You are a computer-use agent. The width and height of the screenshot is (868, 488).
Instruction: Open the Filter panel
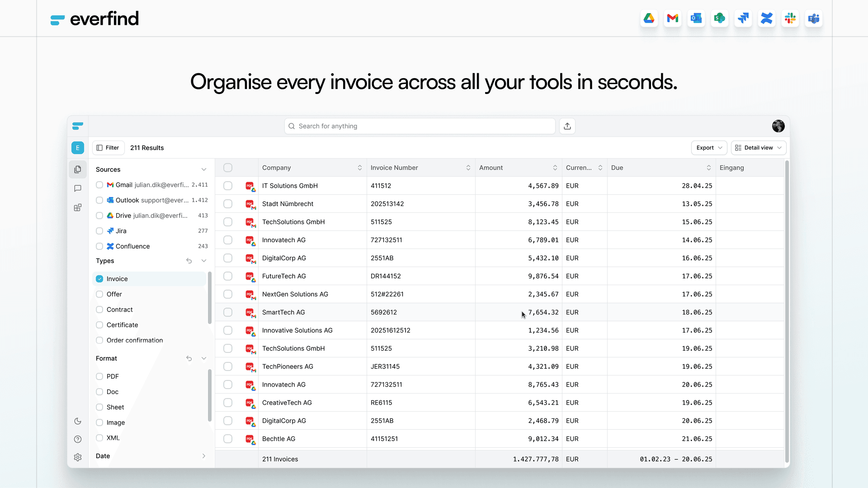tap(108, 148)
